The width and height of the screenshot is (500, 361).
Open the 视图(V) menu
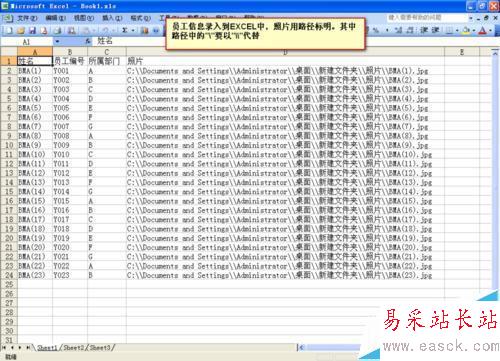pos(84,18)
